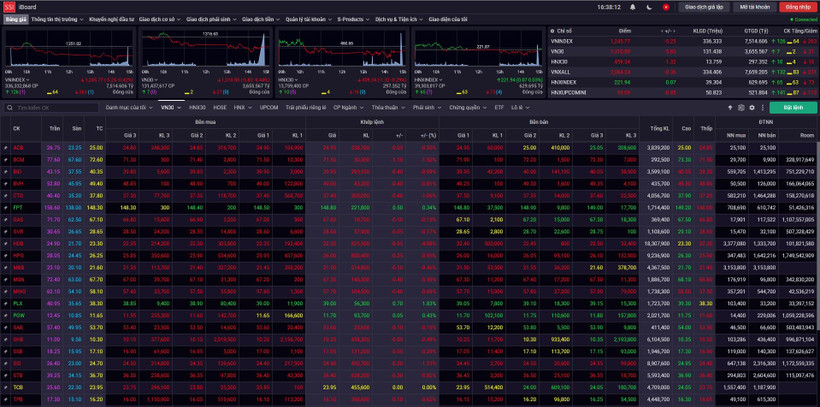Viewport: 820px width, 407px height.
Task: Open three-dot more options menu
Action: click(x=763, y=107)
